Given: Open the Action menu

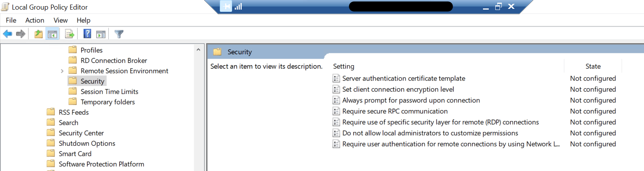Looking at the screenshot, I should pyautogui.click(x=35, y=20).
